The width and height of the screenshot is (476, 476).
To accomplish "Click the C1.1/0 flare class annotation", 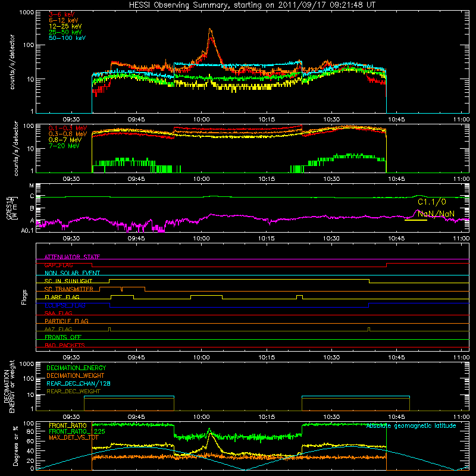I will point(432,202).
